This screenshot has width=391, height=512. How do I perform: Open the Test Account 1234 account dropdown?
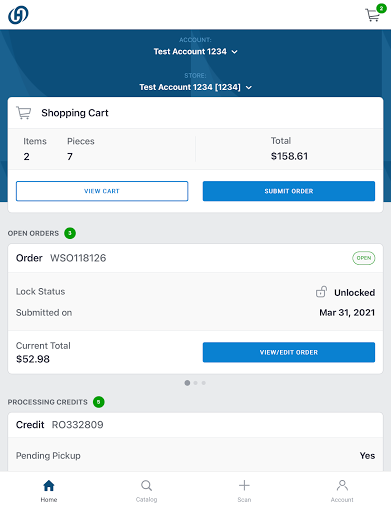click(195, 52)
